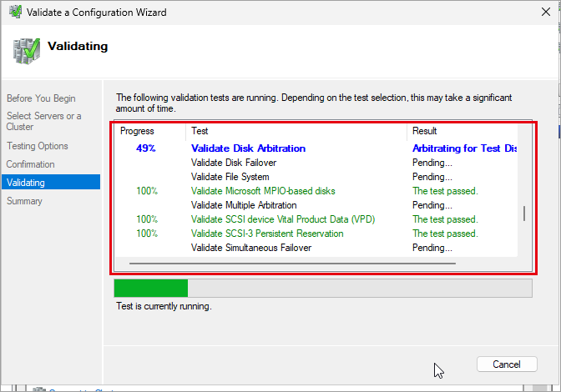Click 100% progress for SCSI-3 Persistent Reservation
This screenshot has width=561, height=392.
(147, 234)
